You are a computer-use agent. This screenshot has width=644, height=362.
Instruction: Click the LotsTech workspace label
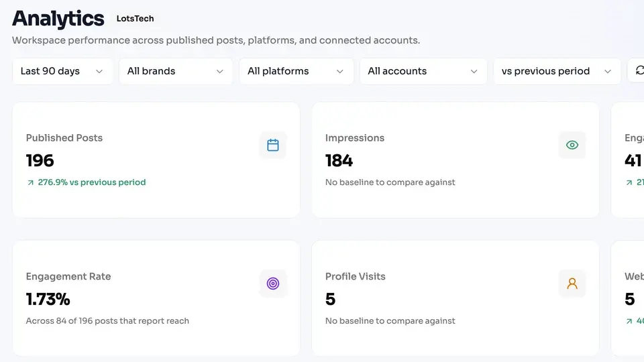click(x=135, y=19)
